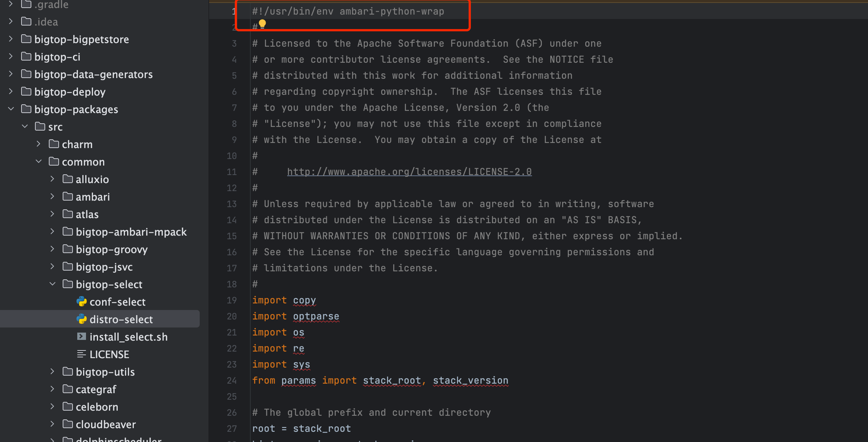
Task: Collapse the bigtop-packages folder
Action: click(x=11, y=109)
